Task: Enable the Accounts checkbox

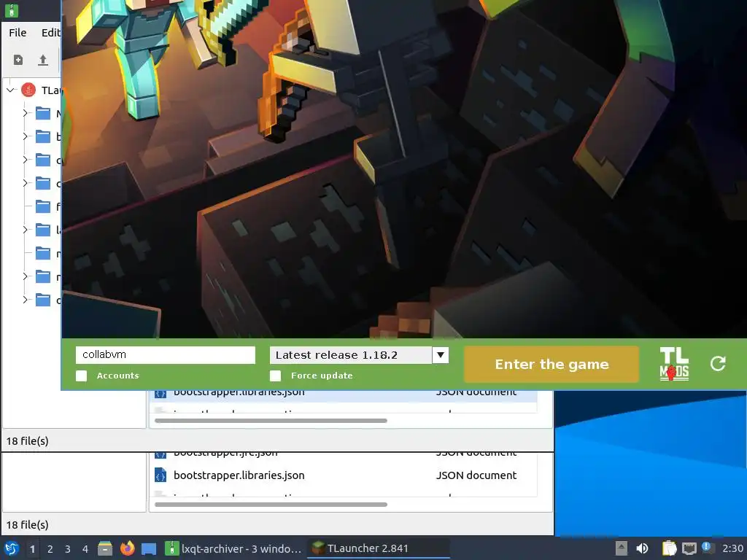Action: point(82,376)
